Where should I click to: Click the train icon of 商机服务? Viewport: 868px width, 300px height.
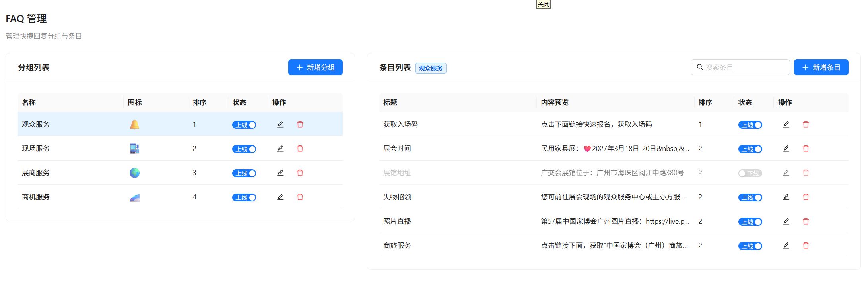(134, 197)
